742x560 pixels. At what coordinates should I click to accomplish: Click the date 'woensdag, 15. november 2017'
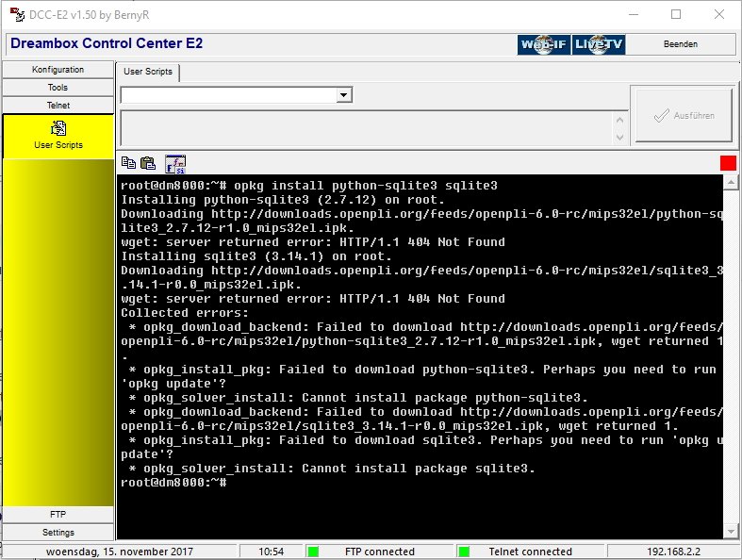click(120, 552)
